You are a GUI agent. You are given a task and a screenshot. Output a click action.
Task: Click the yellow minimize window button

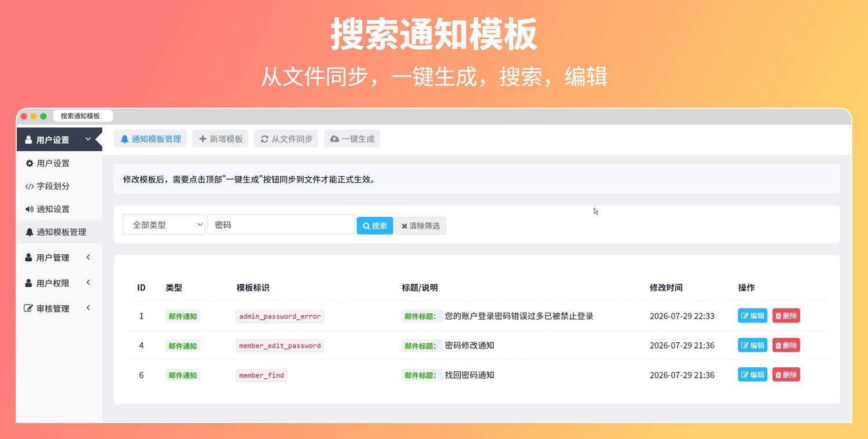pos(34,116)
